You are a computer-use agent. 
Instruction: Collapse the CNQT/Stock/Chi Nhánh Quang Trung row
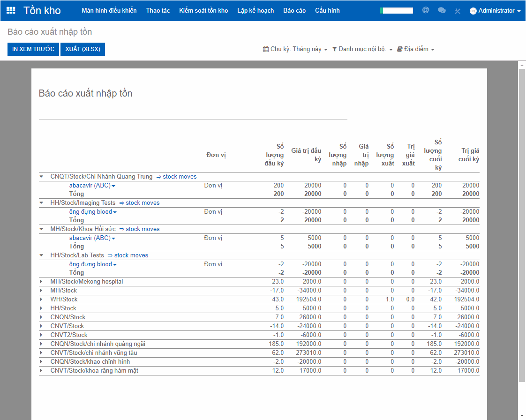41,177
